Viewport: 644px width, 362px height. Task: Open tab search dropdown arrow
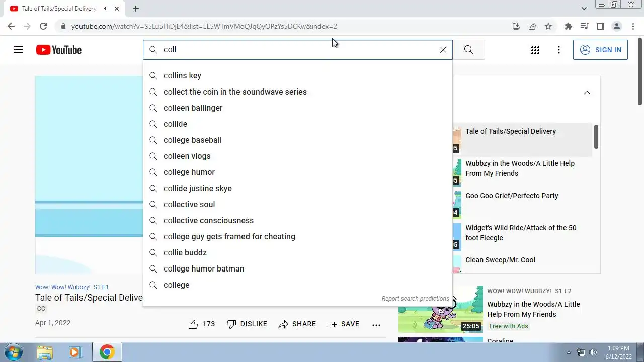tap(584, 9)
